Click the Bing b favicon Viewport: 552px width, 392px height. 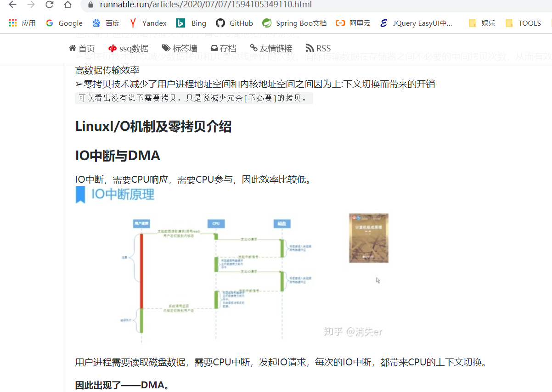point(180,23)
